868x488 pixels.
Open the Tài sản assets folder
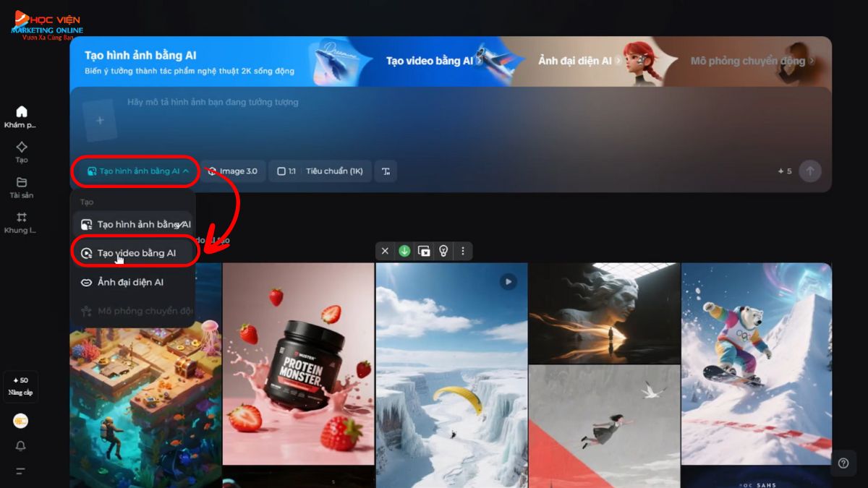(x=21, y=187)
